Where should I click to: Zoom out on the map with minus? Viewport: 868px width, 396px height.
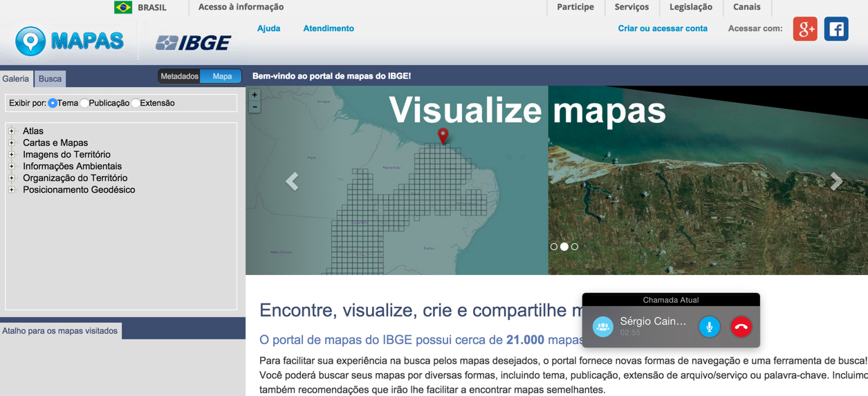point(255,107)
